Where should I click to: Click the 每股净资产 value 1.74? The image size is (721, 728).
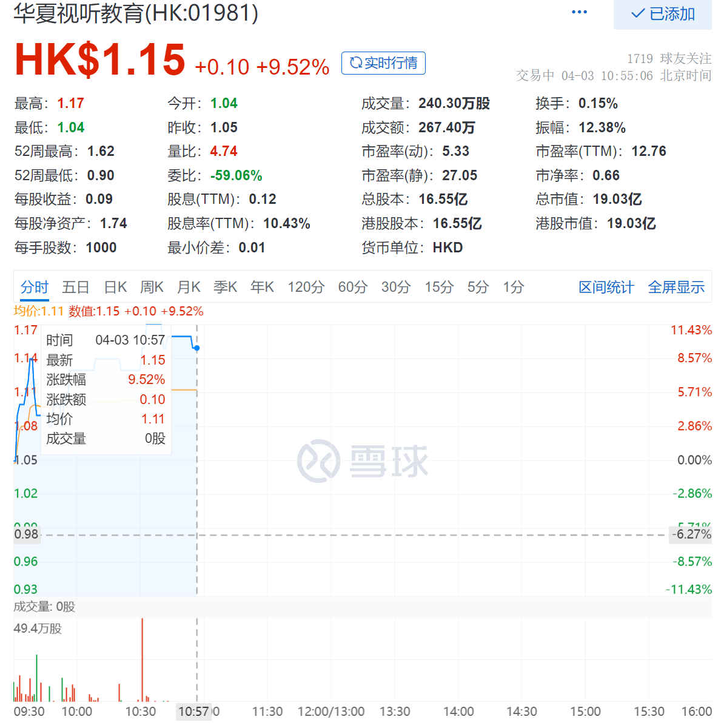pyautogui.click(x=113, y=223)
